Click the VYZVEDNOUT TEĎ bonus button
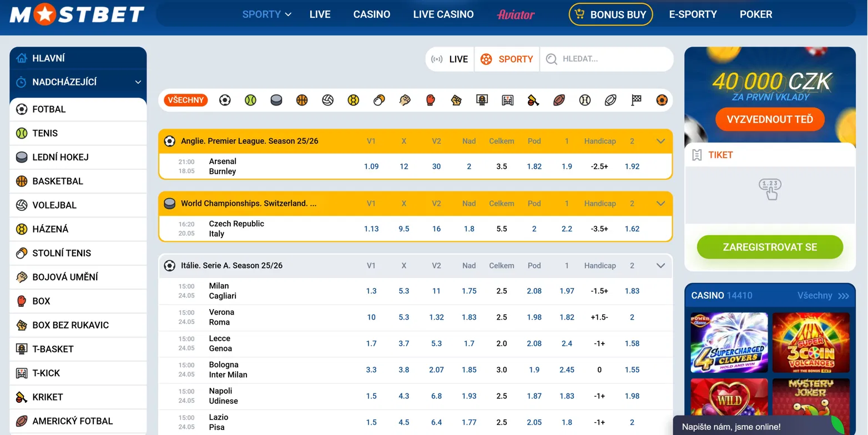Image resolution: width=868 pixels, height=435 pixels. click(770, 119)
